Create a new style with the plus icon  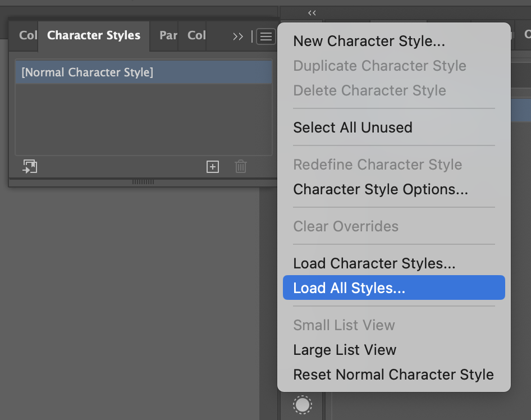[212, 166]
